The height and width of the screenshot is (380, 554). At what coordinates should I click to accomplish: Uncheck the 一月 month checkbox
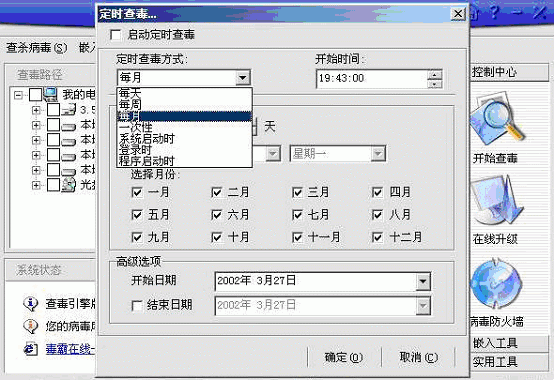[x=136, y=192]
